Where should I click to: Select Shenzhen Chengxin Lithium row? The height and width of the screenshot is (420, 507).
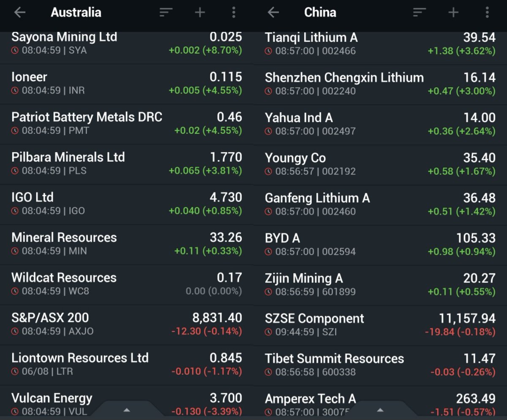click(380, 85)
